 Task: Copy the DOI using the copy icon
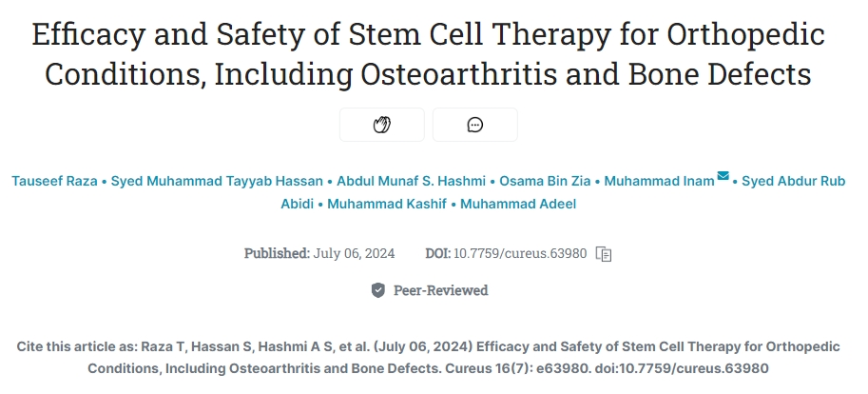[x=604, y=254]
